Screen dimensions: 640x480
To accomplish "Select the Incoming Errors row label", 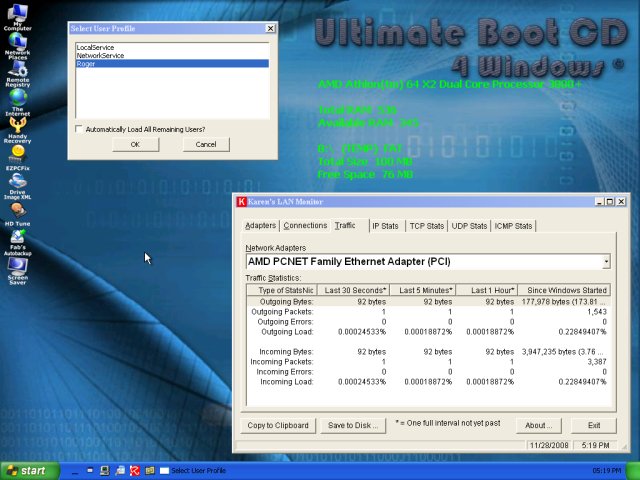I will coord(285,372).
